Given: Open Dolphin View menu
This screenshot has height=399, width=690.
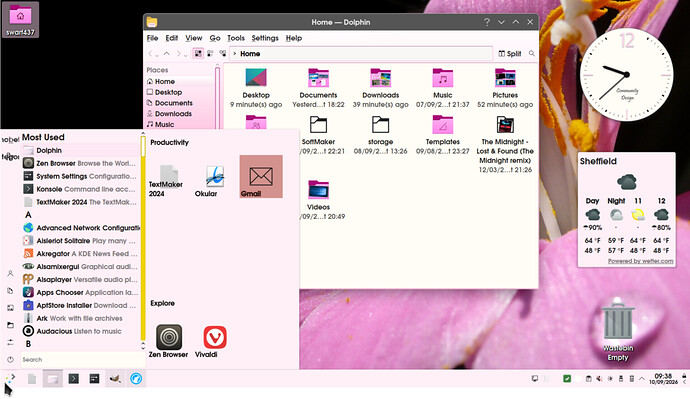Looking at the screenshot, I should [194, 38].
